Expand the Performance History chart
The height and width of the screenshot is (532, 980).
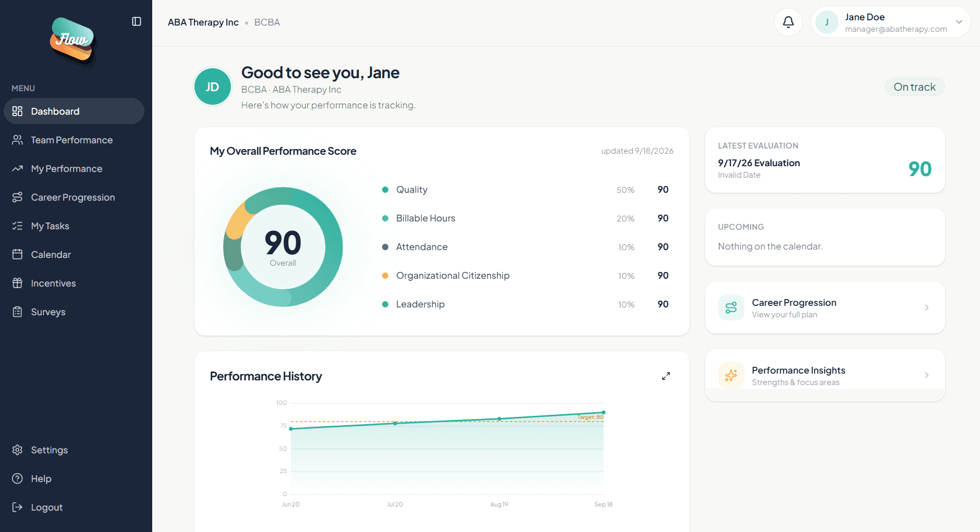666,376
